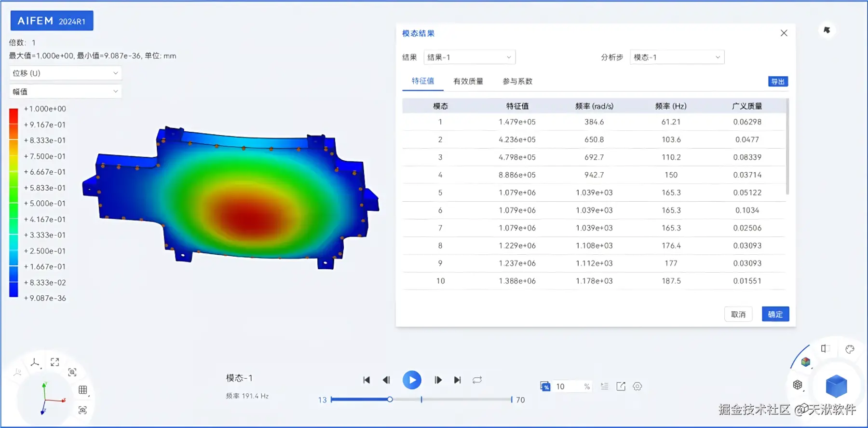Screen dimensions: 868x428
Task: Select mode 3 frequency 692.7 rad/s
Action: coord(594,157)
